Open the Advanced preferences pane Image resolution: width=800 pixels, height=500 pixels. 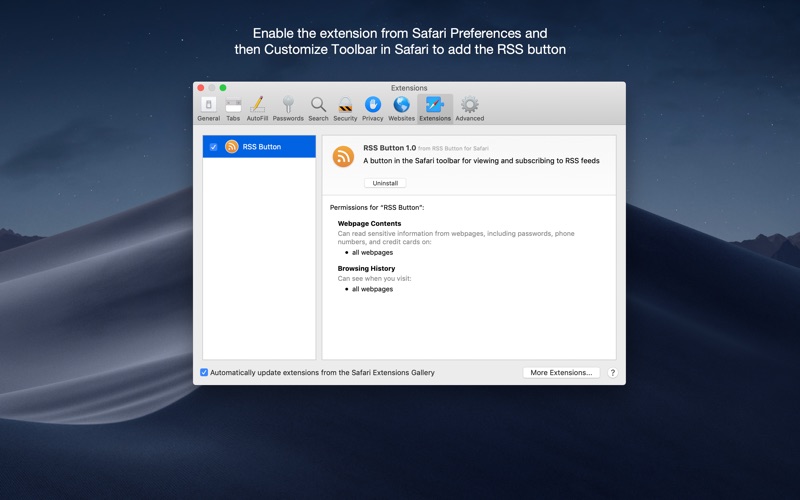[469, 109]
